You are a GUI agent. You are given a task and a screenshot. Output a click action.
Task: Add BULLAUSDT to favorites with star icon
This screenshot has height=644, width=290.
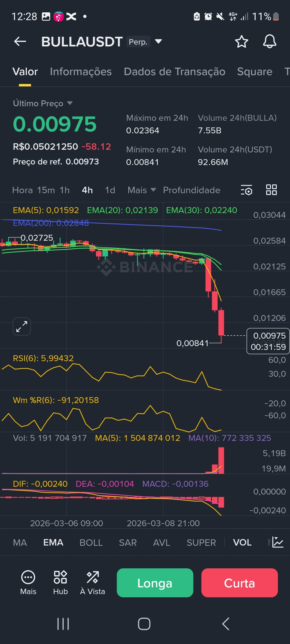pyautogui.click(x=241, y=42)
